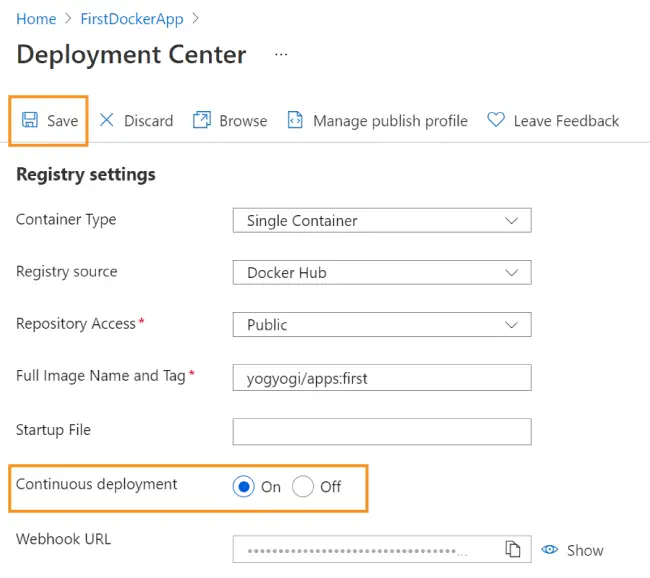Click the Full Image Name and Tag field
The height and width of the screenshot is (578, 650).
(x=382, y=377)
